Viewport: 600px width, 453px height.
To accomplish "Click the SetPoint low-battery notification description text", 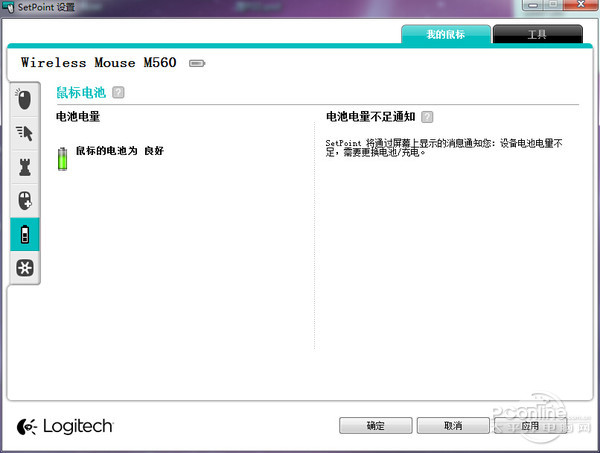I will tap(444, 148).
